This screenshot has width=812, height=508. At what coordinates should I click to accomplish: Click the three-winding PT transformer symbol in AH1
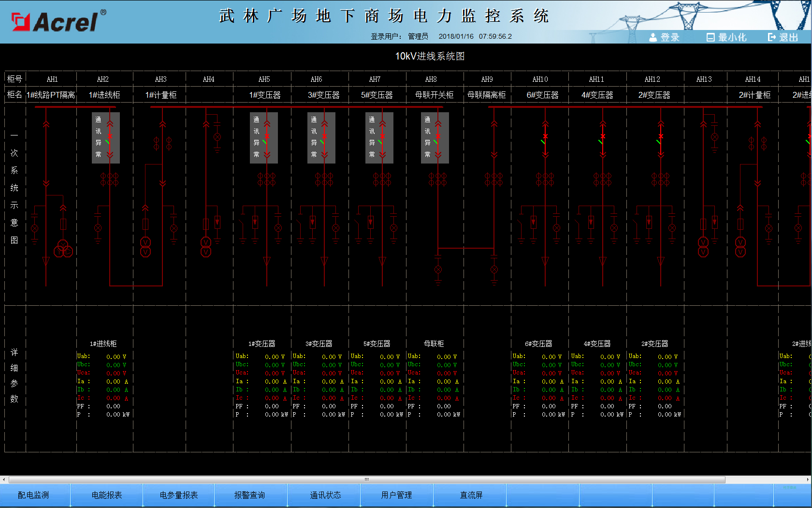[63, 248]
